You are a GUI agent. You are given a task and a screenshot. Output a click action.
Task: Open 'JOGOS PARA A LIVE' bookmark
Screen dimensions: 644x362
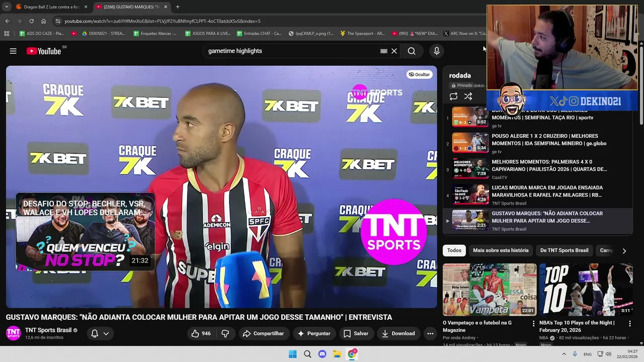tap(208, 34)
